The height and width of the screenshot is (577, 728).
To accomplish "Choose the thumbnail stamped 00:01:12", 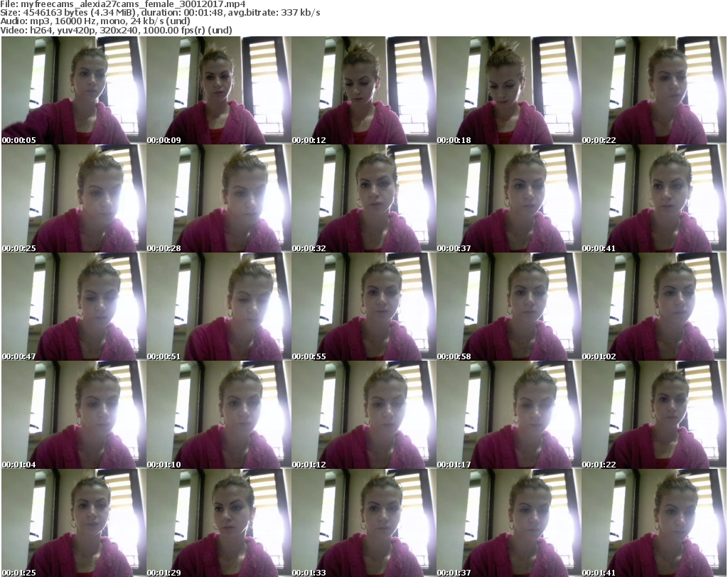I will click(363, 415).
